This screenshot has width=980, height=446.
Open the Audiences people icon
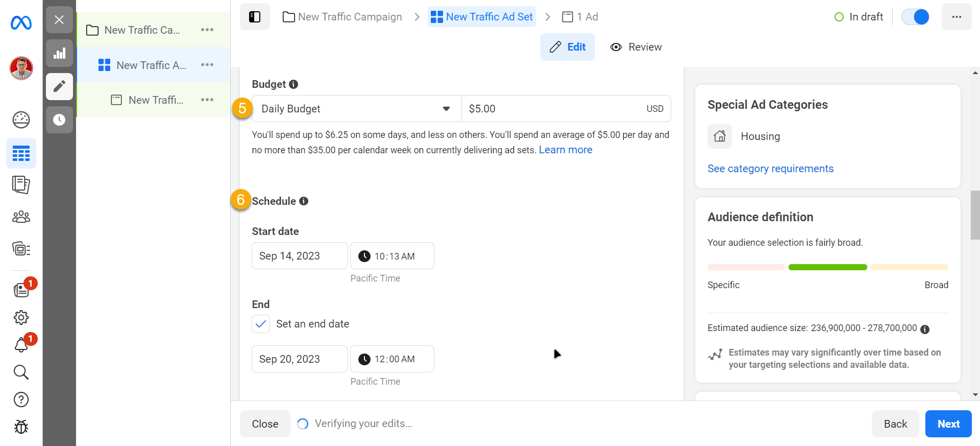[x=21, y=217]
